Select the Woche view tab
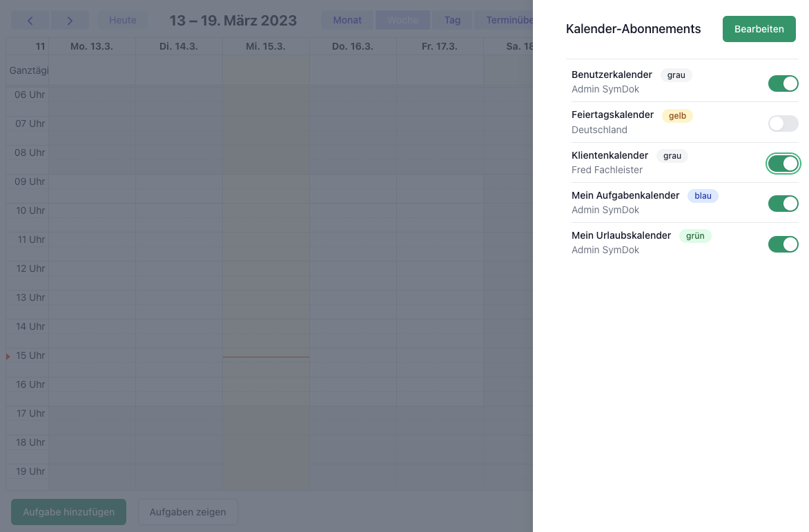 [x=403, y=20]
